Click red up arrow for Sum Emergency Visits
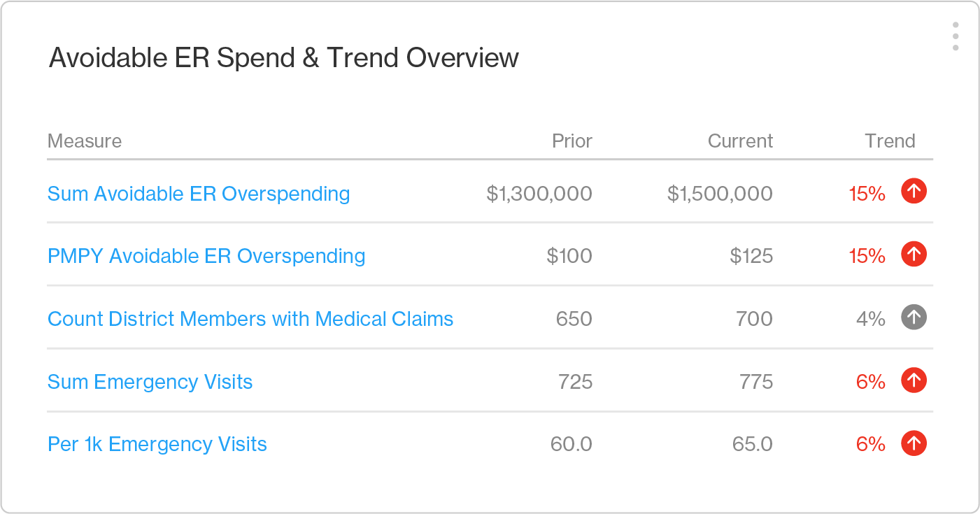This screenshot has height=514, width=980. 914,380
